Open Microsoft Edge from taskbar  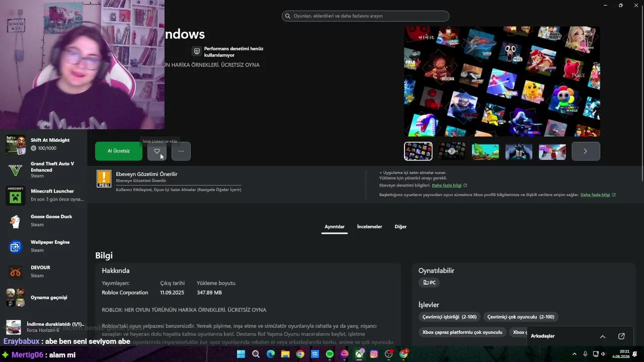pyautogui.click(x=271, y=354)
